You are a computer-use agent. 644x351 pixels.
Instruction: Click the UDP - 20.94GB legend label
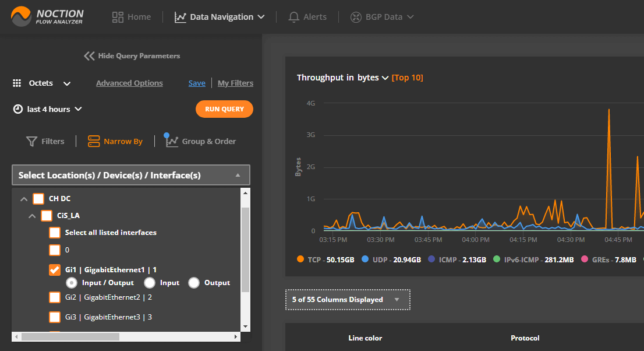[397, 259]
